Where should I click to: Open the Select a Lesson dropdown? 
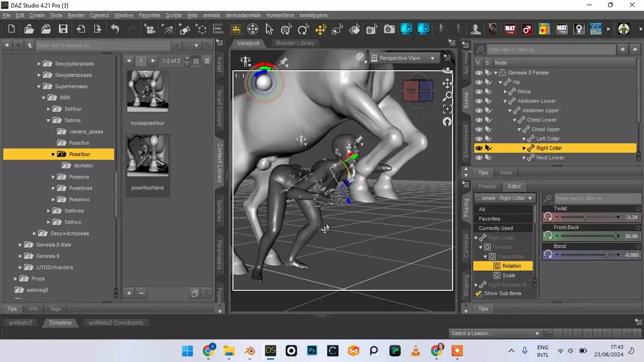coord(495,333)
